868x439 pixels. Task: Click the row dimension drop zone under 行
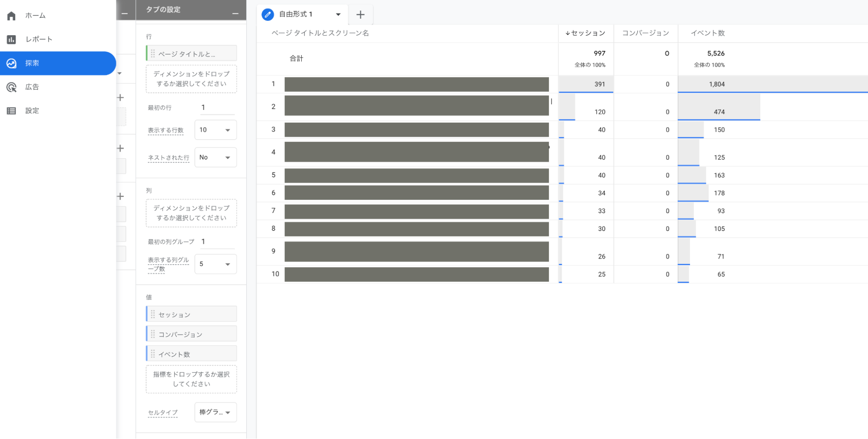click(191, 79)
